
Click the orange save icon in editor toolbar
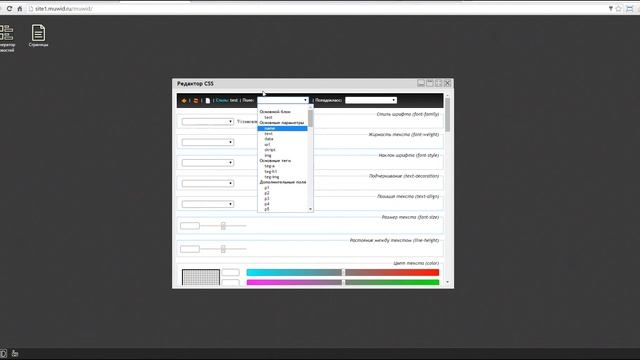196,100
